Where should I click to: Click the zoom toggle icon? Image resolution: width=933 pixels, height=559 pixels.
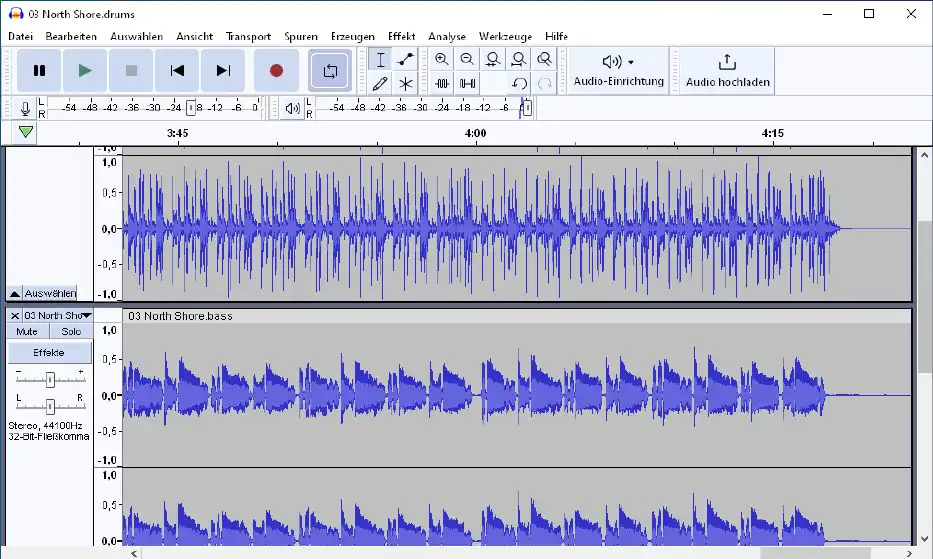(x=544, y=60)
